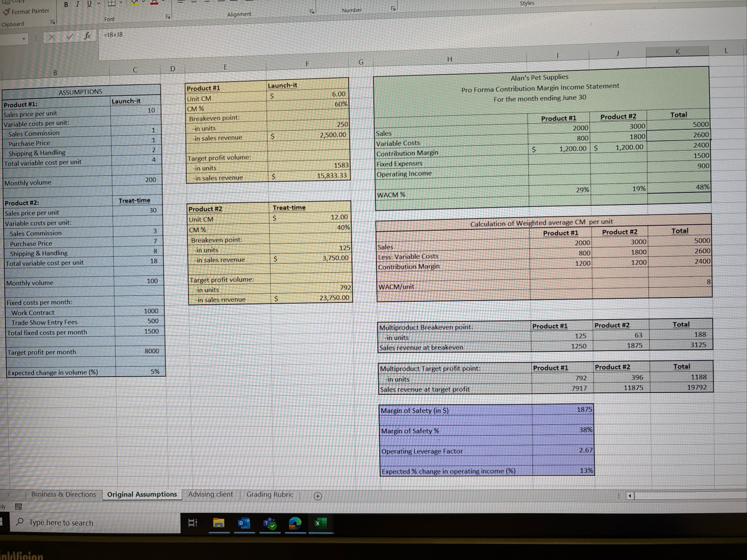Click the Format Painter brush icon
The image size is (747, 560).
coord(6,12)
